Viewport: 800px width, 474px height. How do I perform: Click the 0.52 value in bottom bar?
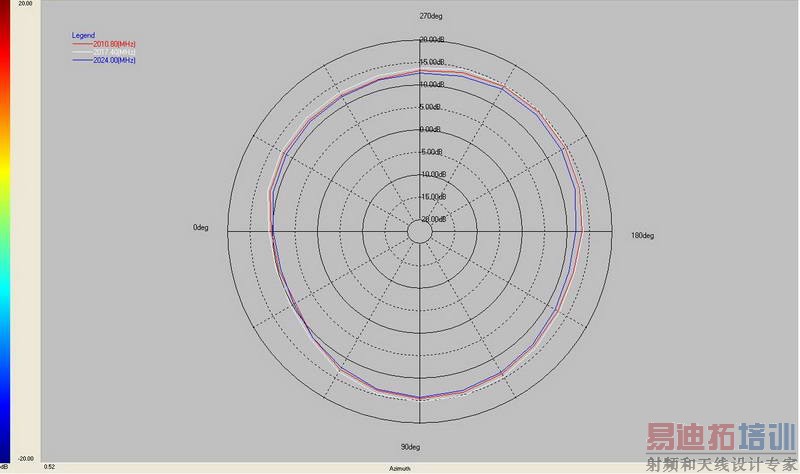pos(49,466)
